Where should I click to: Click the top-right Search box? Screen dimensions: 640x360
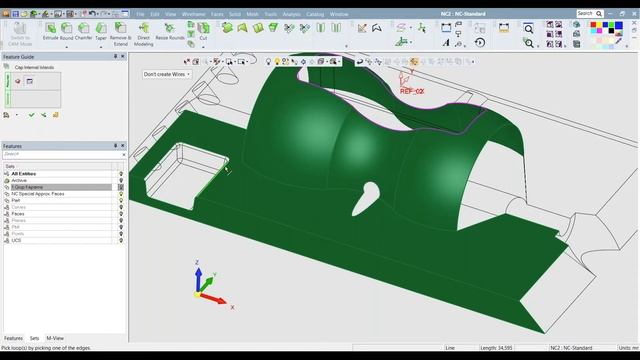(x=590, y=13)
